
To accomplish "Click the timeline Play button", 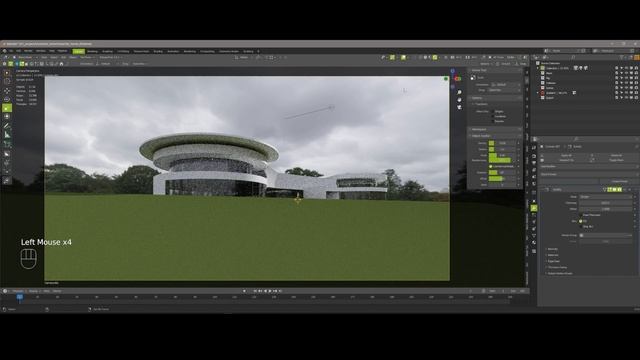I will coord(270,291).
